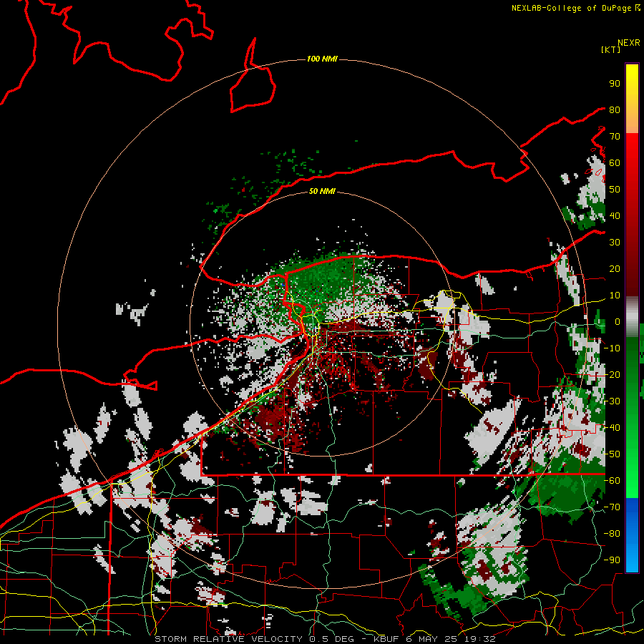The height and width of the screenshot is (644, 644).
Task: Click the positive 30 scale value
Action: click(615, 243)
